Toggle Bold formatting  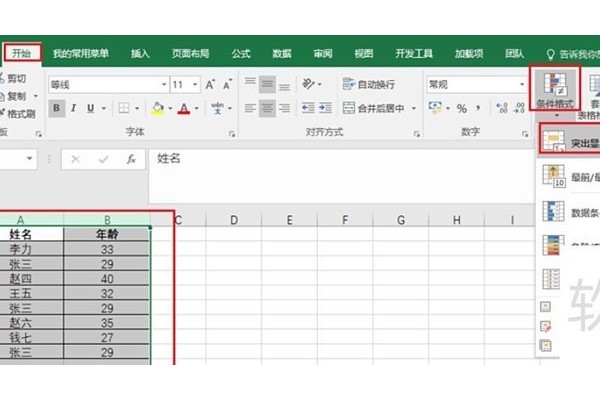57,108
